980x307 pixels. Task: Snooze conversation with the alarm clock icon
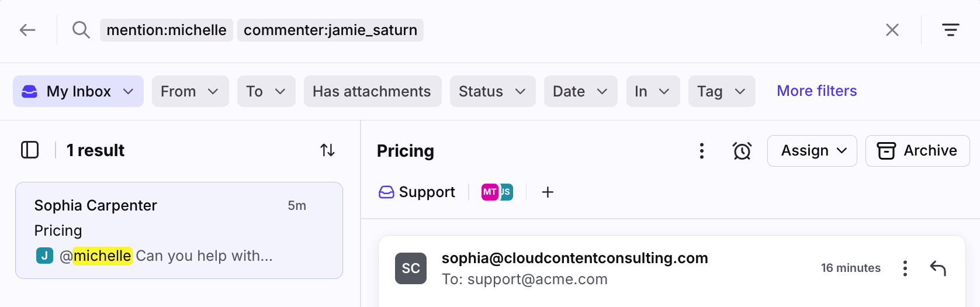point(742,151)
